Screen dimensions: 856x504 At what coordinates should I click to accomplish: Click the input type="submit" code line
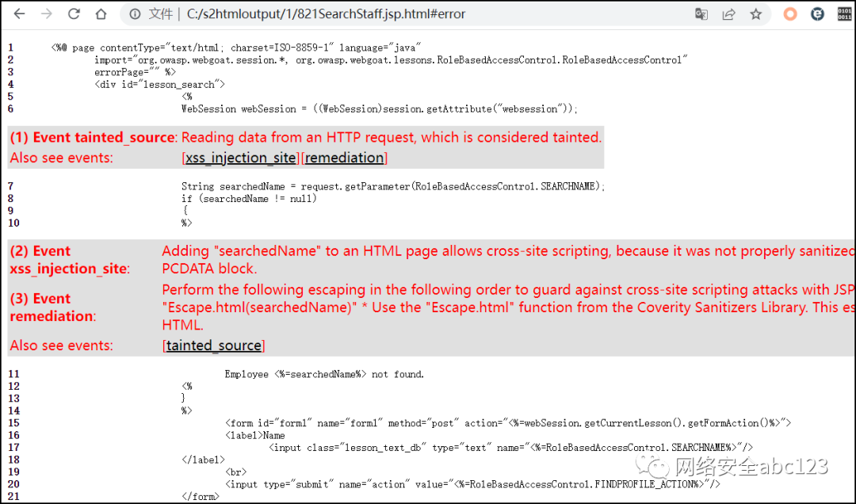472,484
